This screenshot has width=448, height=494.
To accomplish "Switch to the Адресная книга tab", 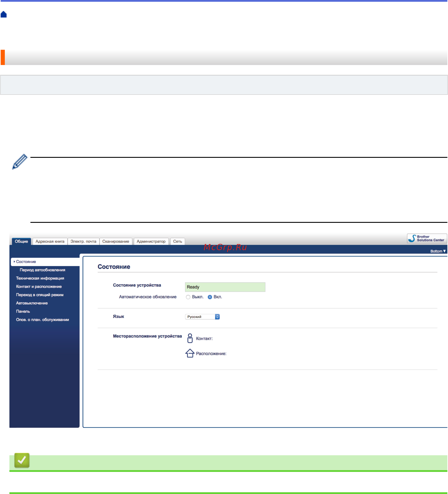I will point(50,241).
